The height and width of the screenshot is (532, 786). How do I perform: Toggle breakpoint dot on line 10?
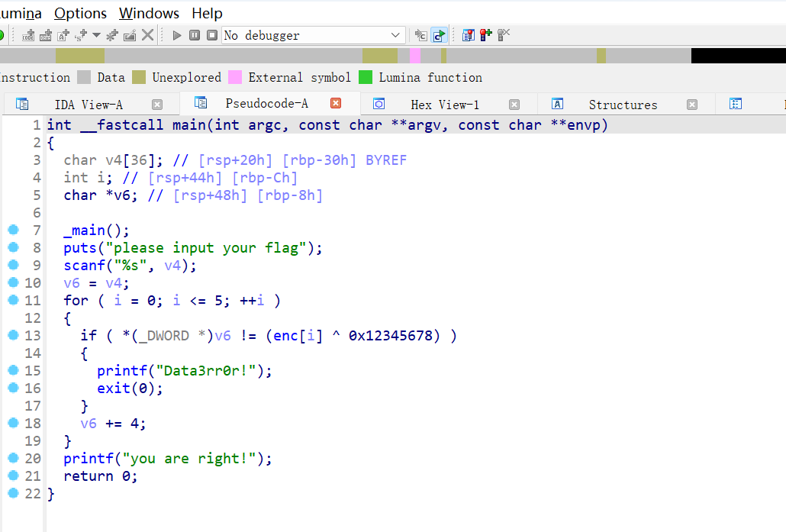tap(14, 282)
